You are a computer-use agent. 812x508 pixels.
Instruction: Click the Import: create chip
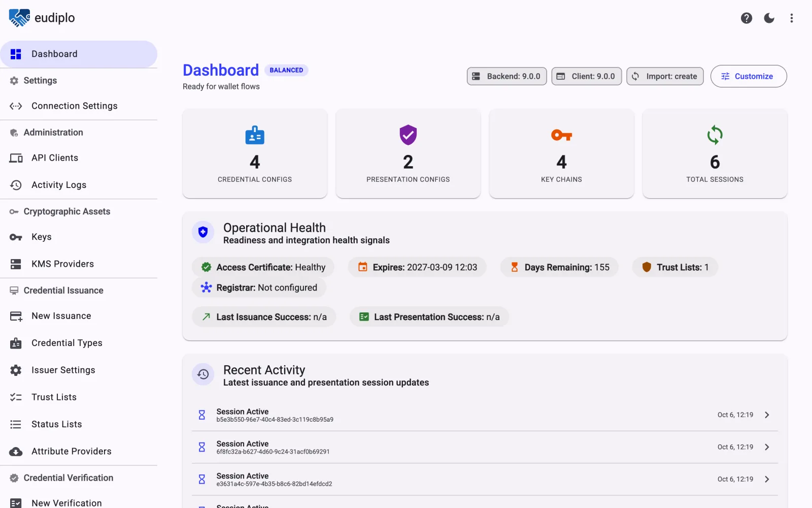tap(665, 76)
